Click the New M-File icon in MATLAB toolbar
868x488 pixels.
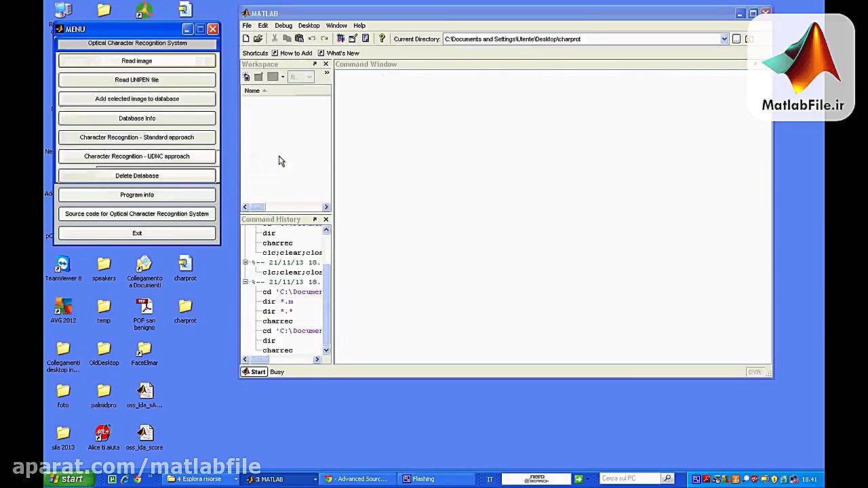246,39
